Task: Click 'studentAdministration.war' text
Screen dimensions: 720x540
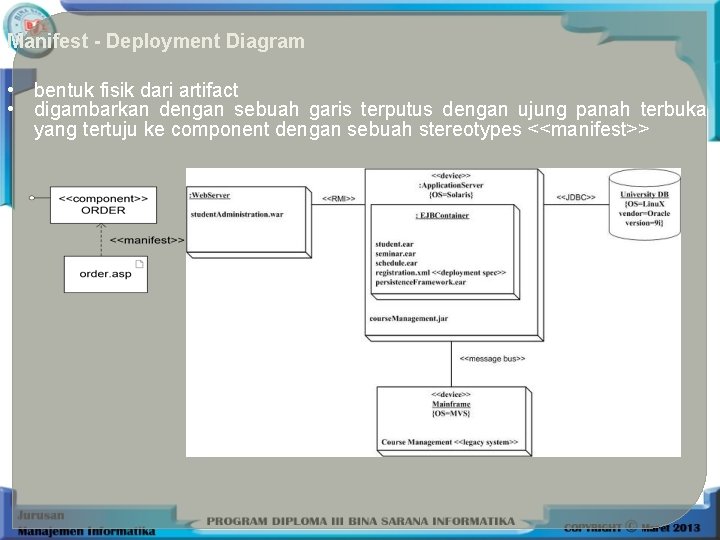Action: (x=237, y=214)
